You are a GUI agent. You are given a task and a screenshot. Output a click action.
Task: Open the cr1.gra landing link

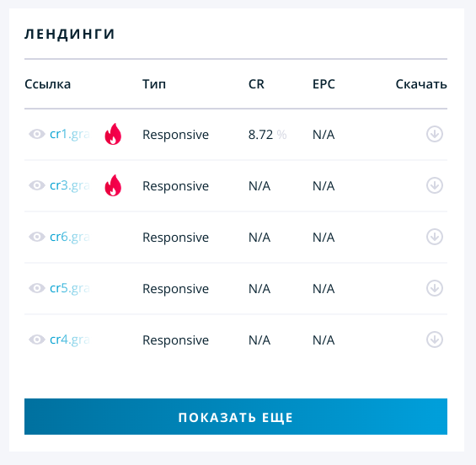[70, 134]
